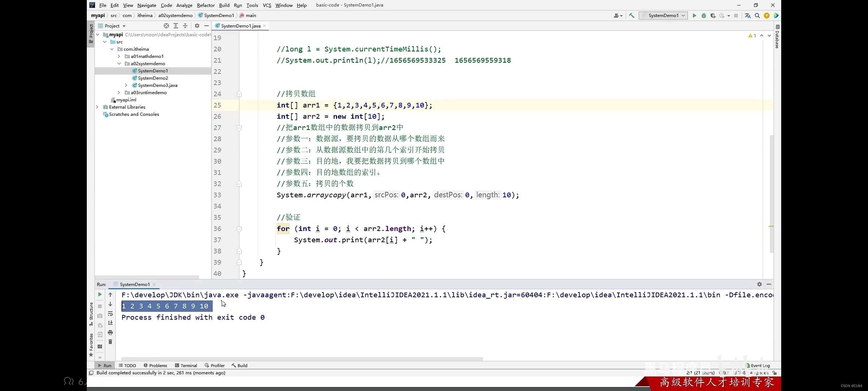Open the SystemDemo1 run configuration dropdown

click(x=682, y=16)
